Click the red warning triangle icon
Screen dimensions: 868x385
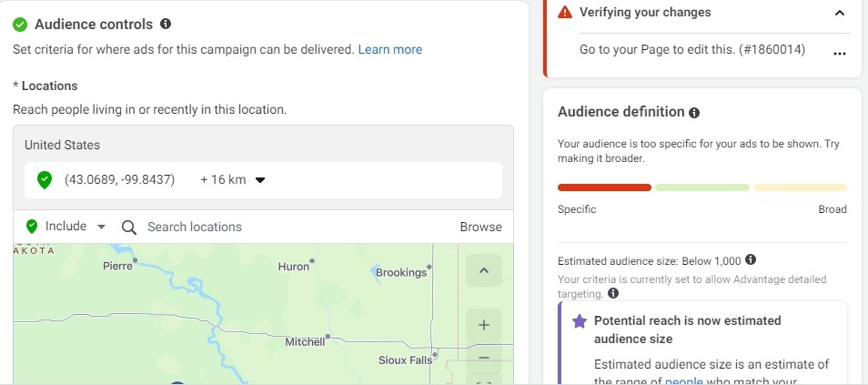[565, 12]
